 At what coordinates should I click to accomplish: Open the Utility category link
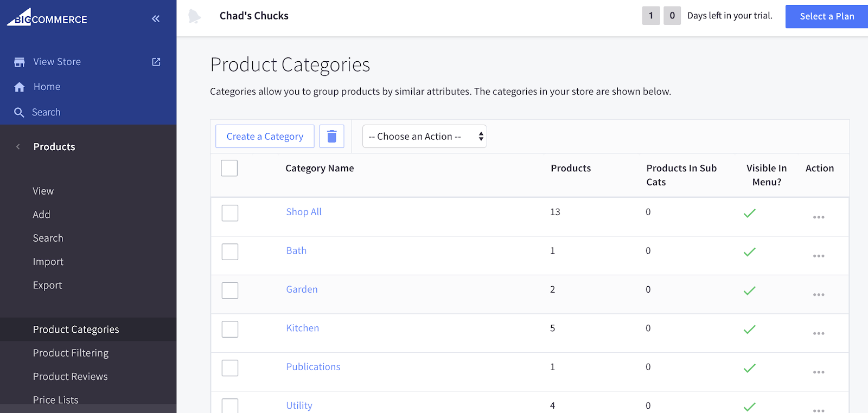pos(299,405)
